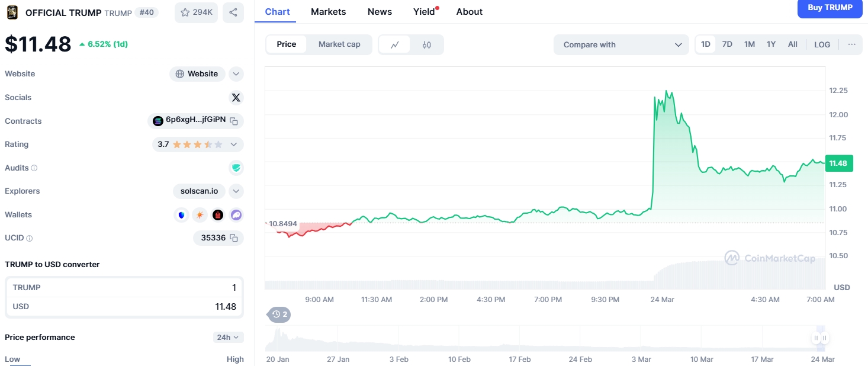868x366 pixels.
Task: Toggle the LOG scale option
Action: coord(822,44)
